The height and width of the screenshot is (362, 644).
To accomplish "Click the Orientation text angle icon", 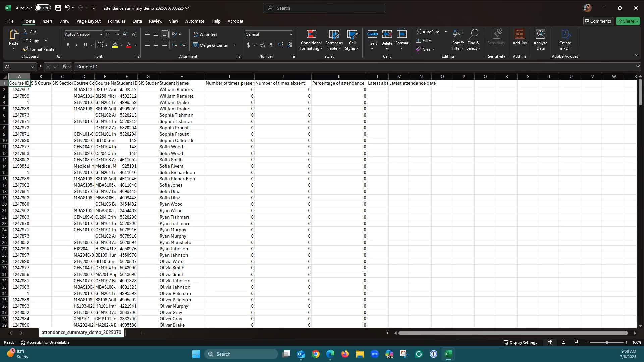I will click(174, 34).
